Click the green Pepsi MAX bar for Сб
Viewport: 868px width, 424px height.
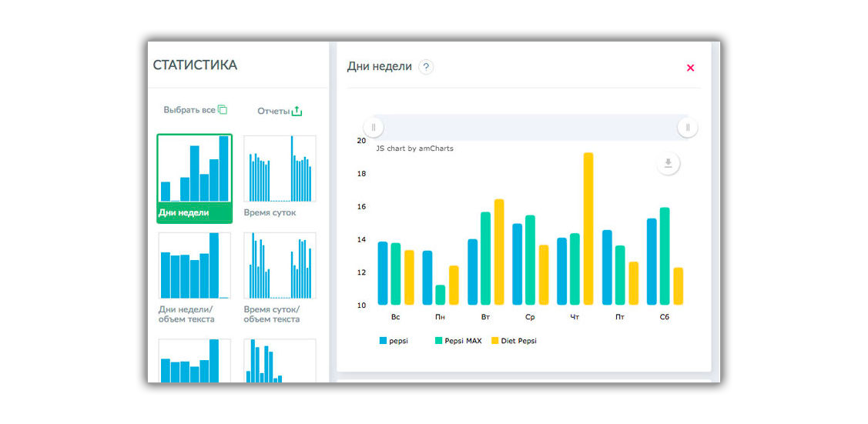click(665, 256)
